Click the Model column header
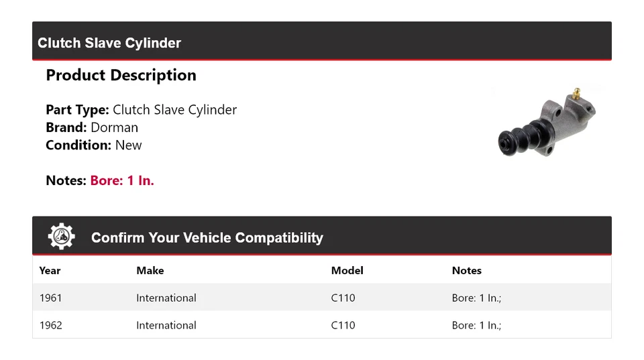 (347, 271)
